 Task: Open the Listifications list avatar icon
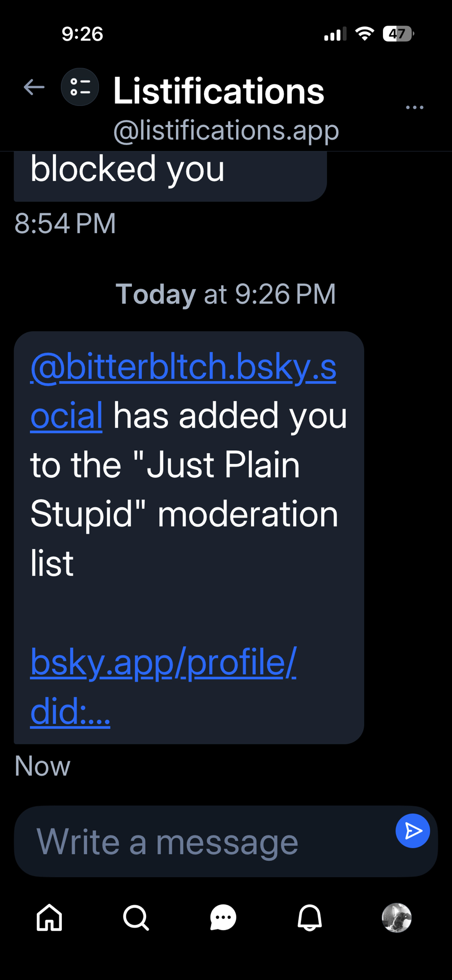tap(80, 87)
